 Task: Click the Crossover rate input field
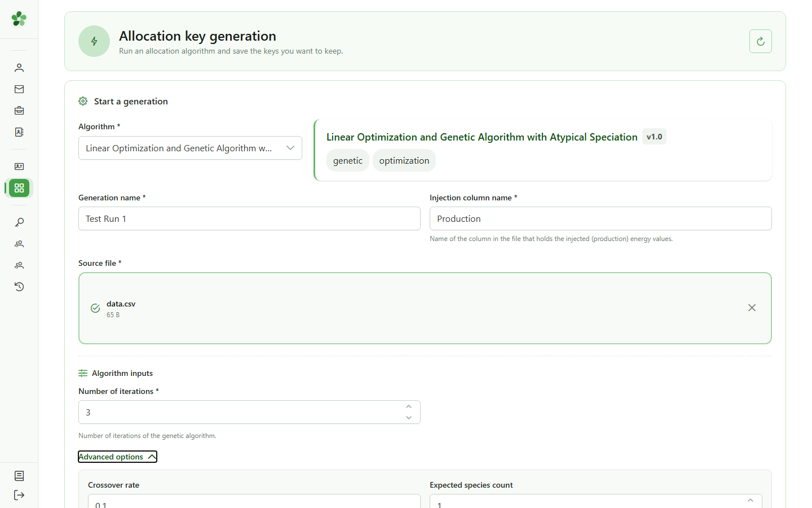point(254,501)
